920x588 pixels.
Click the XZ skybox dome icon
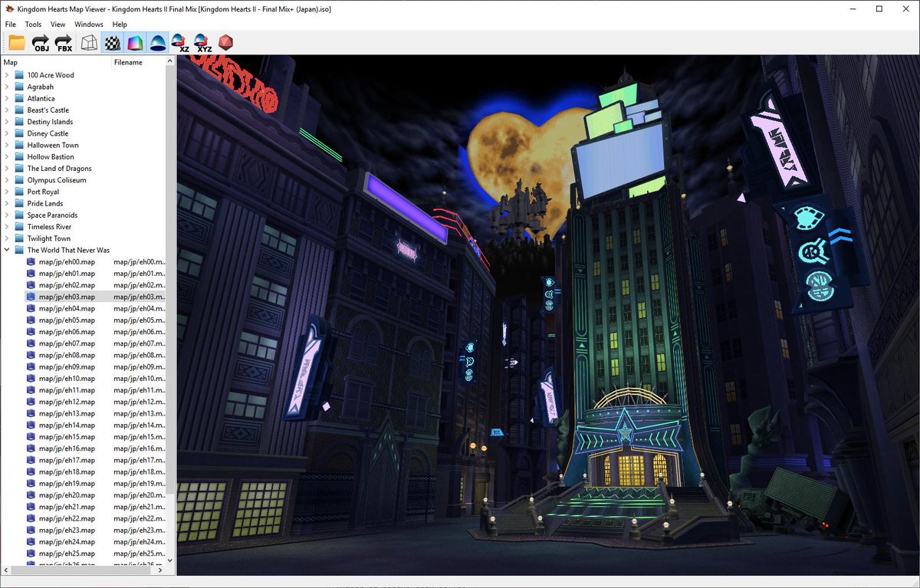pos(180,43)
